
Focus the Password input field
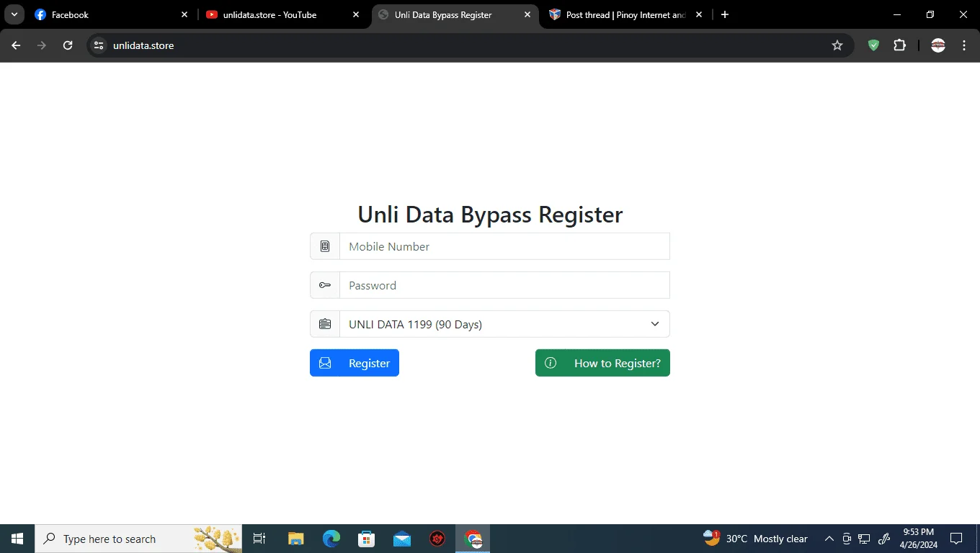(x=504, y=285)
